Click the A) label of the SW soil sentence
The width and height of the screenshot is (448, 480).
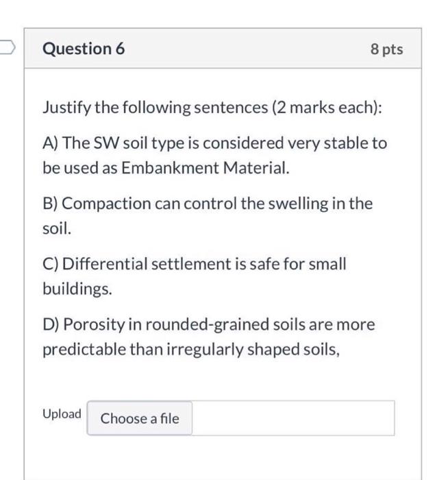click(51, 143)
